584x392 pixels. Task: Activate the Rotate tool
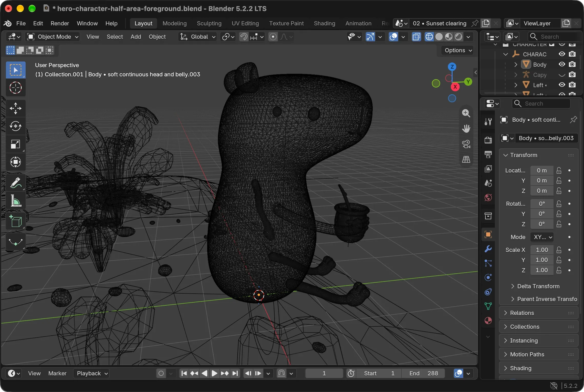coord(16,126)
